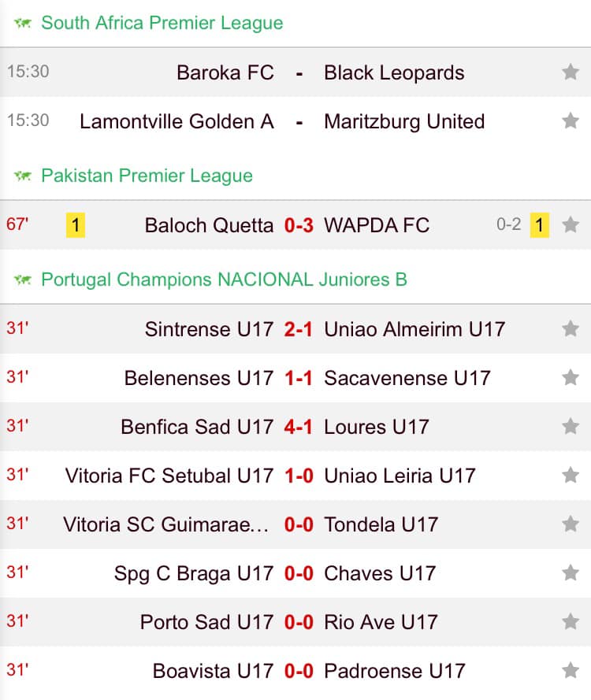Select Maritzburg United team name
The width and height of the screenshot is (591, 700).
click(404, 121)
